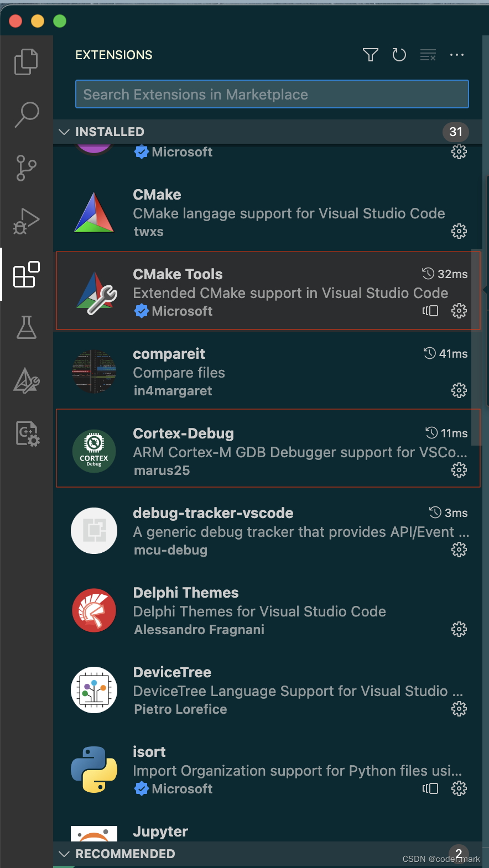The width and height of the screenshot is (489, 868).
Task: Open Views and More Actions ellipsis menu
Action: (457, 55)
